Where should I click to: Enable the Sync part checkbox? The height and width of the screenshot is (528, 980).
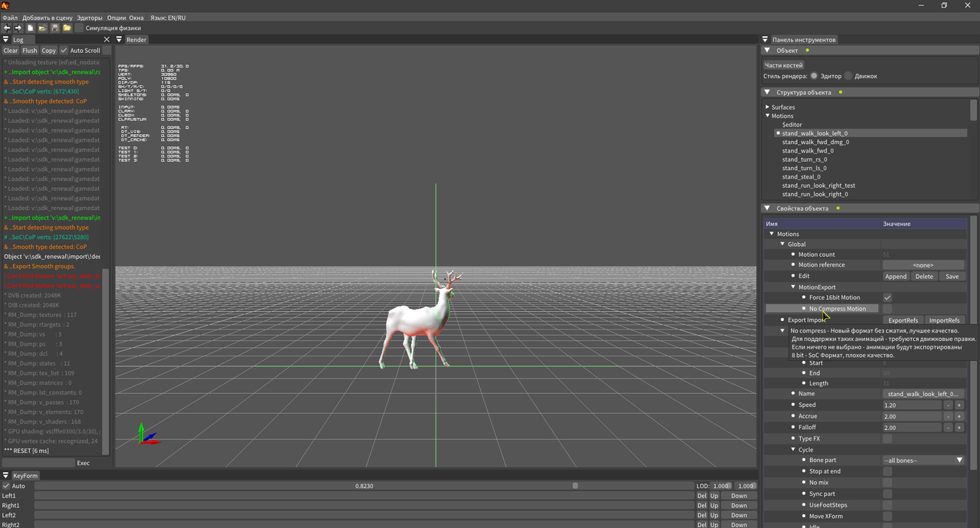coord(887,494)
